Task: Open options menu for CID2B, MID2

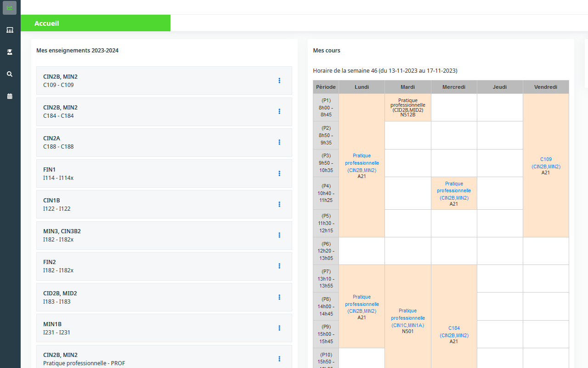Action: tap(279, 297)
